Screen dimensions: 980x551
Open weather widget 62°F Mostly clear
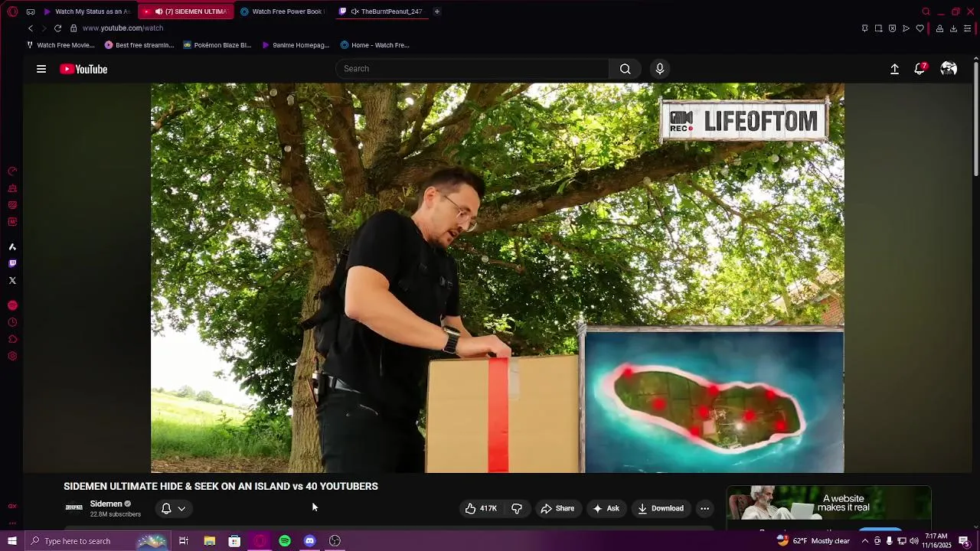pos(813,541)
